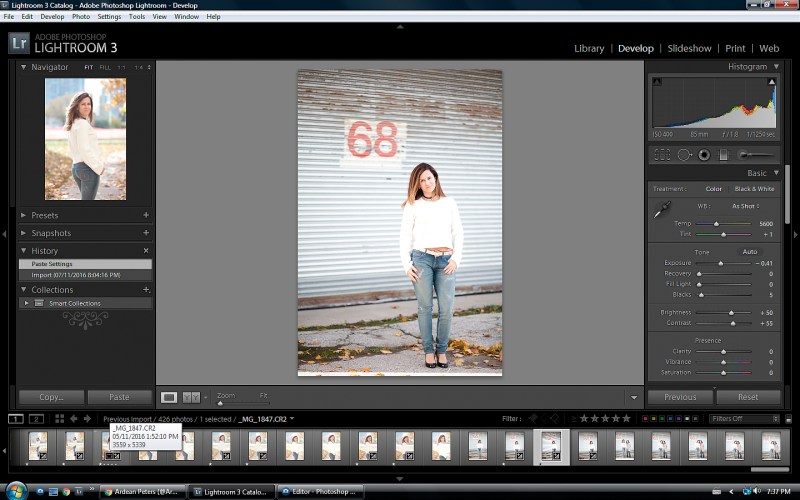Open the Filters Off dropdown
The width and height of the screenshot is (800, 500).
pos(739,419)
